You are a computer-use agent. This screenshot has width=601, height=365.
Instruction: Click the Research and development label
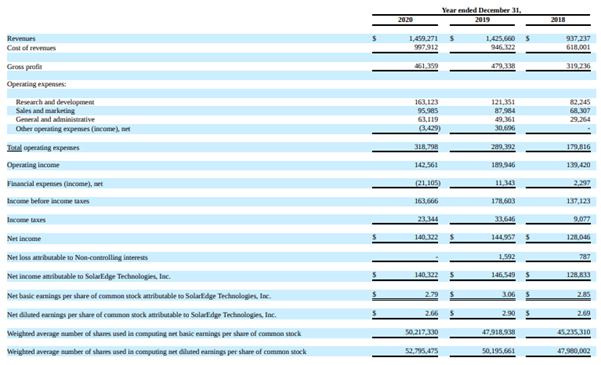(x=55, y=102)
